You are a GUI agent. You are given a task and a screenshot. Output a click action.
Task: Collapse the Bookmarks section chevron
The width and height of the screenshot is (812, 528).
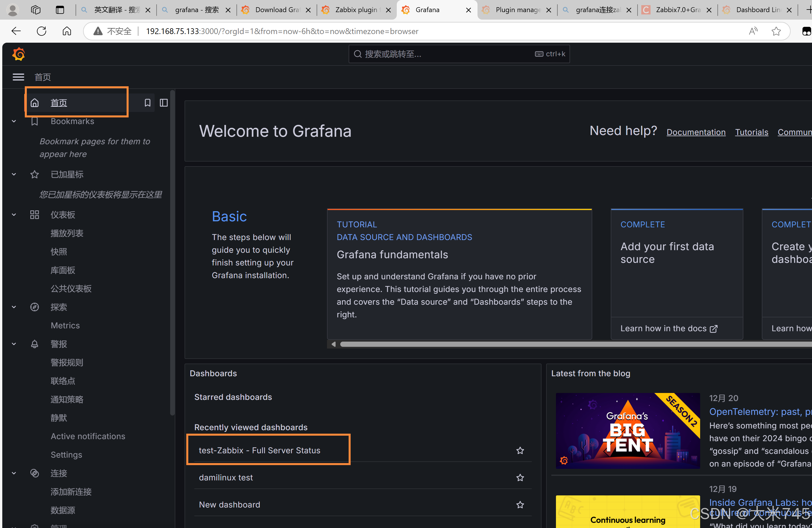[x=14, y=121]
